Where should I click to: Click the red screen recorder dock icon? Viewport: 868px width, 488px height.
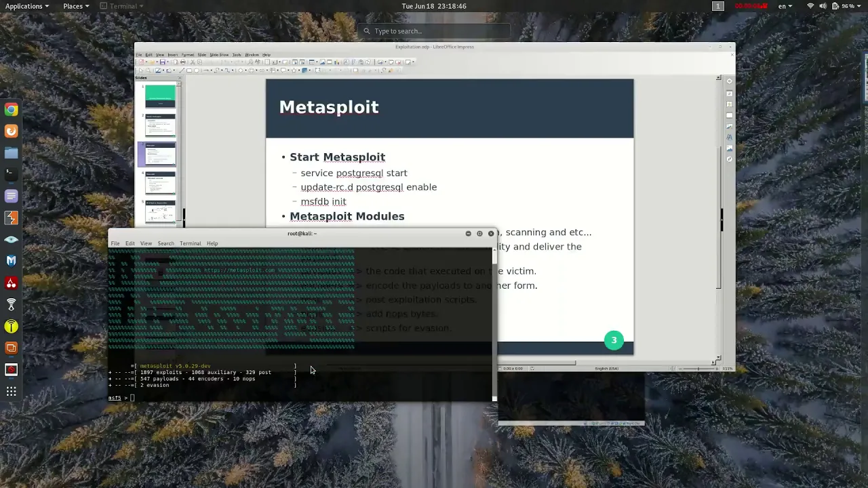click(x=11, y=369)
